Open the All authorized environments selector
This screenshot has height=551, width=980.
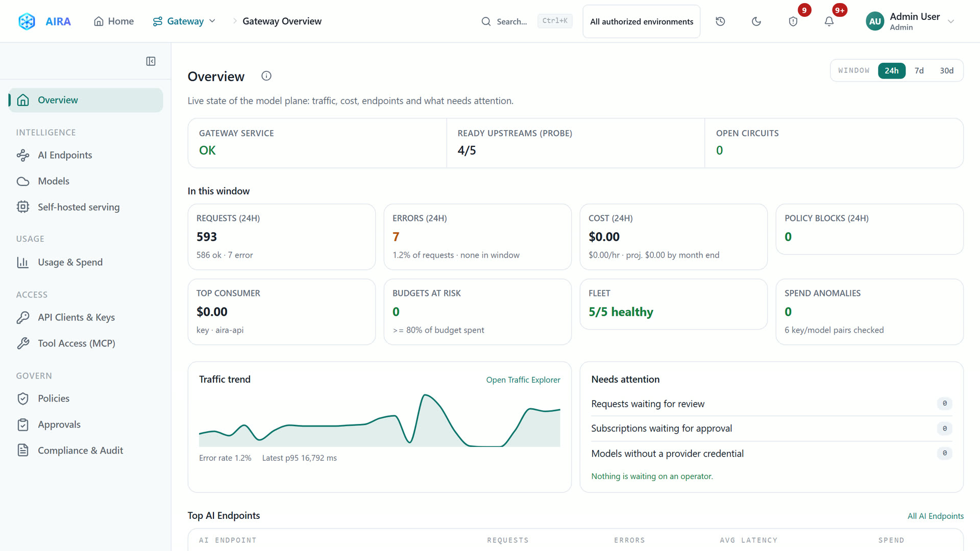[642, 21]
